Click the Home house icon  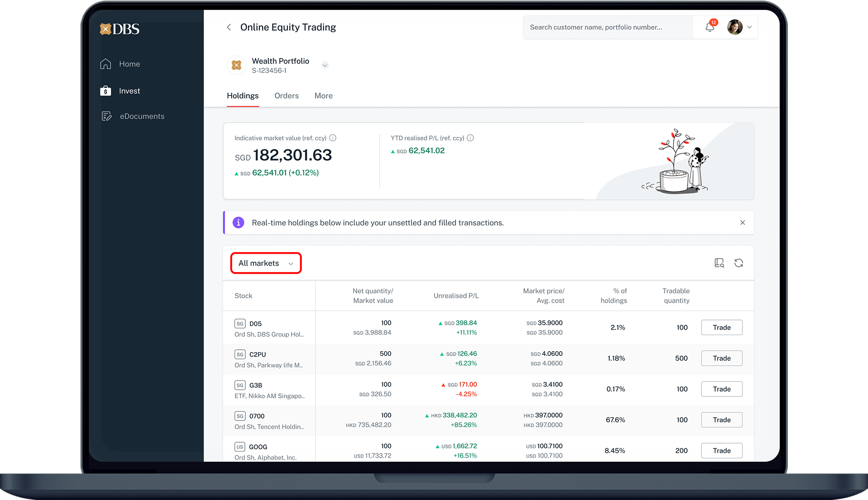coord(105,64)
